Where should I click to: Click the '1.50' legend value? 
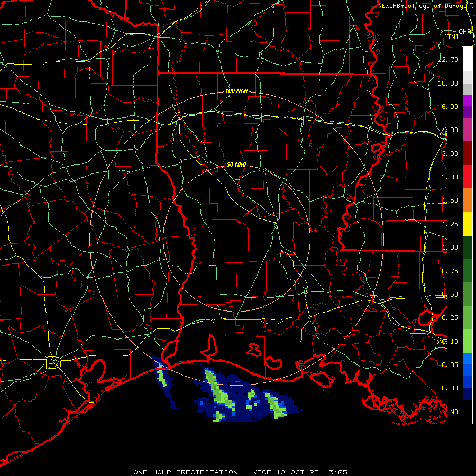pyautogui.click(x=450, y=200)
